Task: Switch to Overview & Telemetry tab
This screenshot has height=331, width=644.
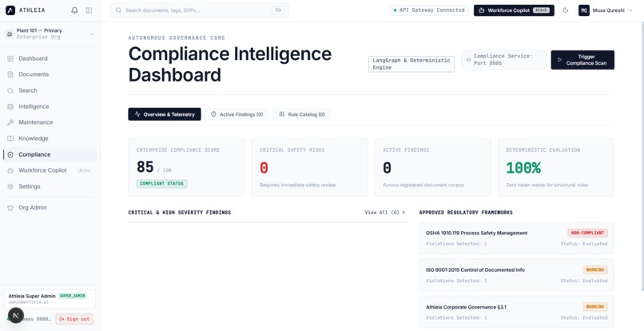Action: 165,114
